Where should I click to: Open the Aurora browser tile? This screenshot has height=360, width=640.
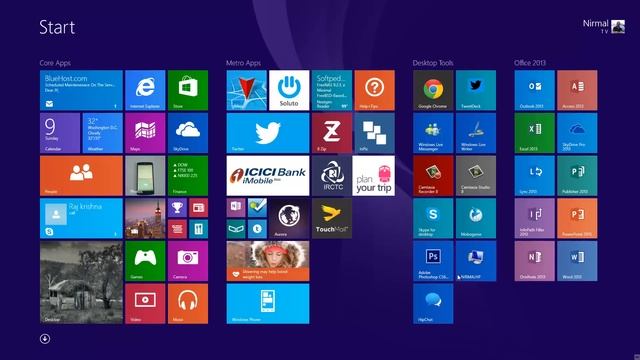pos(289,218)
